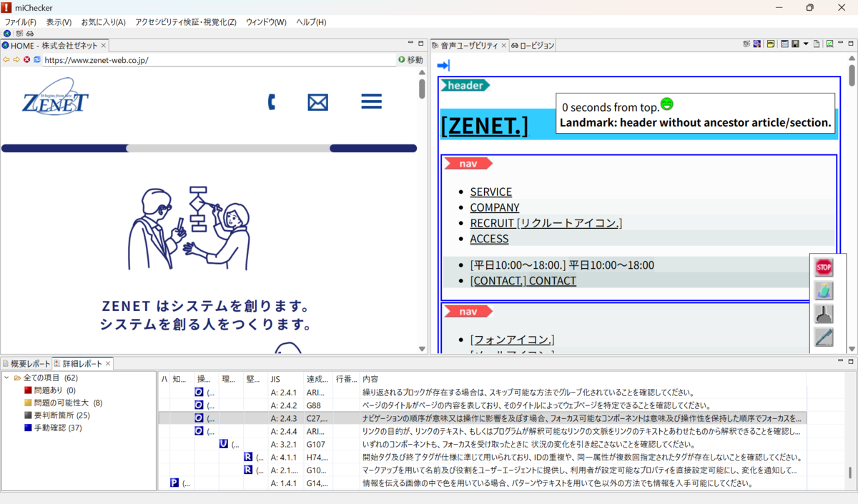Select the row with JIS A: 4.1.1
The height and width of the screenshot is (504, 858).
(x=483, y=457)
